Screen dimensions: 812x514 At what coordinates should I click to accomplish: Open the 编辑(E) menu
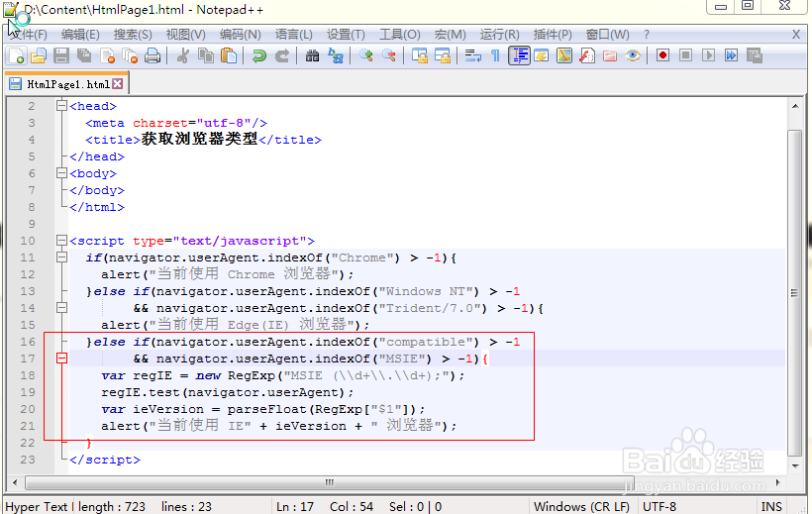[x=80, y=35]
